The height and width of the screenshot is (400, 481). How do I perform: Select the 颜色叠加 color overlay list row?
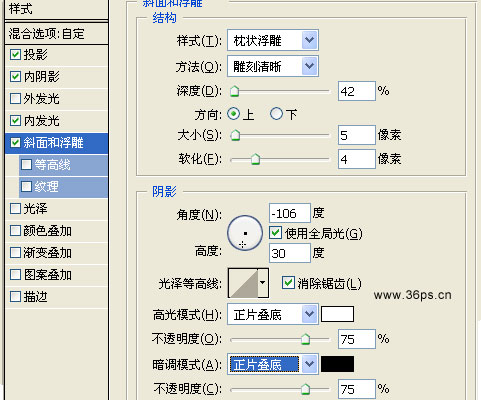coord(57,231)
